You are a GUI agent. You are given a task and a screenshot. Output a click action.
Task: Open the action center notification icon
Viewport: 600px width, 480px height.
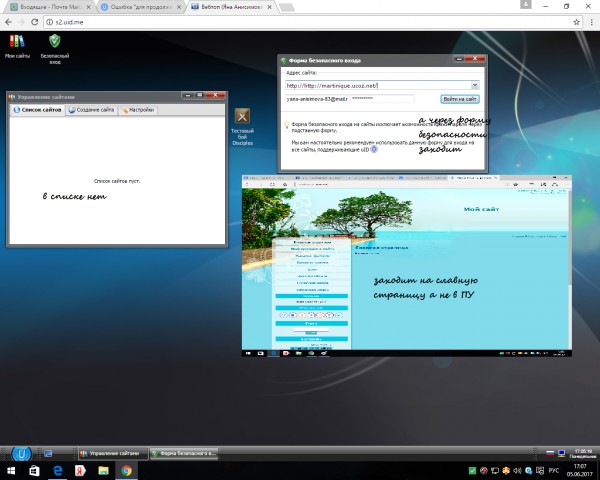(540, 470)
